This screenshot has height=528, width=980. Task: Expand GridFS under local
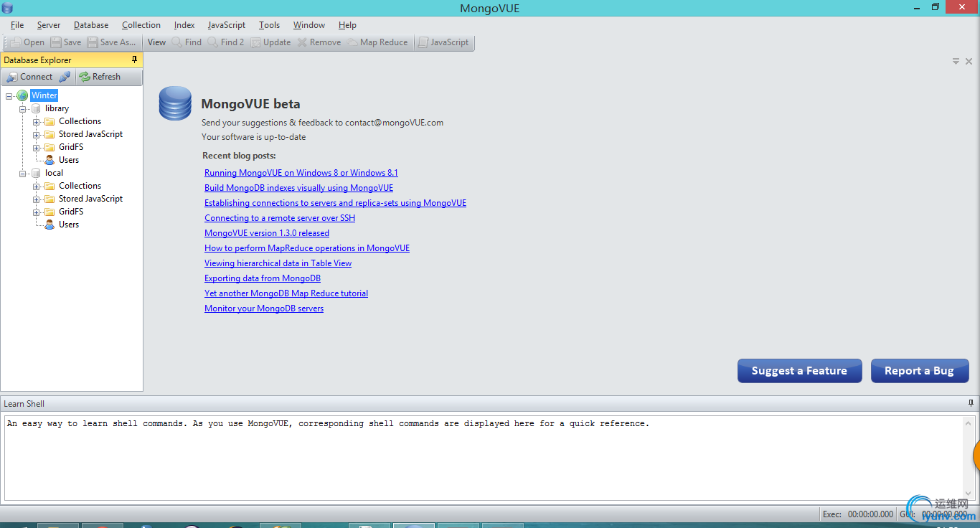click(x=37, y=212)
